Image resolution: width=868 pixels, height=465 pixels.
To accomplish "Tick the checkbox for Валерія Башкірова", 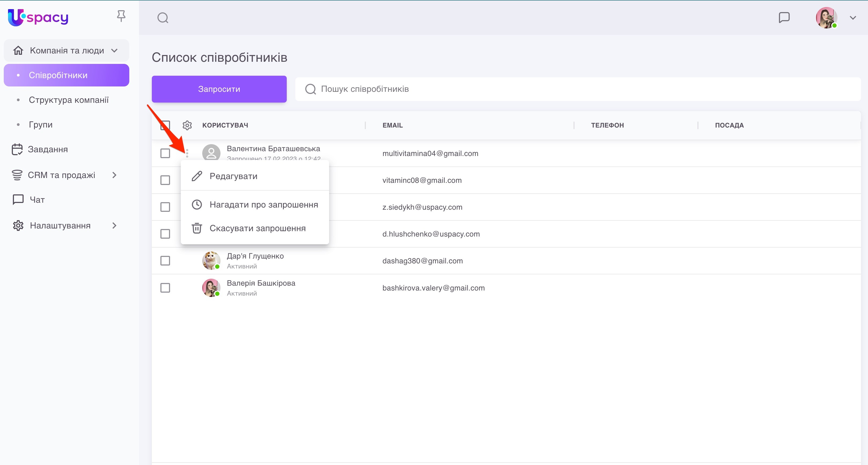I will pos(165,288).
